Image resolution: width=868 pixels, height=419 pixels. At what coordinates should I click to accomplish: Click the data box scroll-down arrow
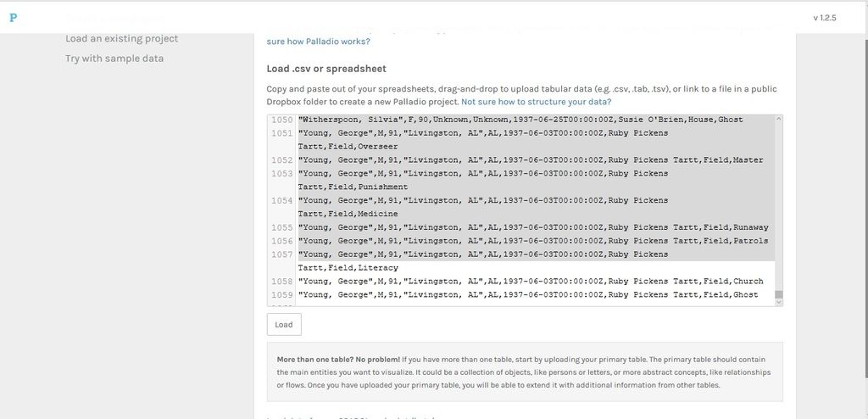[x=778, y=303]
